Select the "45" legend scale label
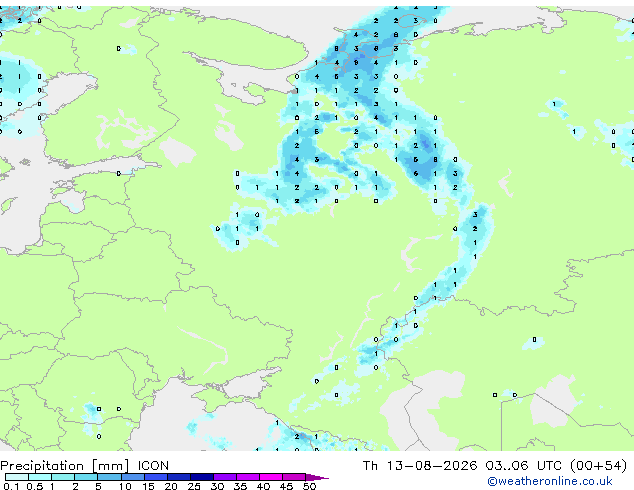The width and height of the screenshot is (634, 490). 287,486
